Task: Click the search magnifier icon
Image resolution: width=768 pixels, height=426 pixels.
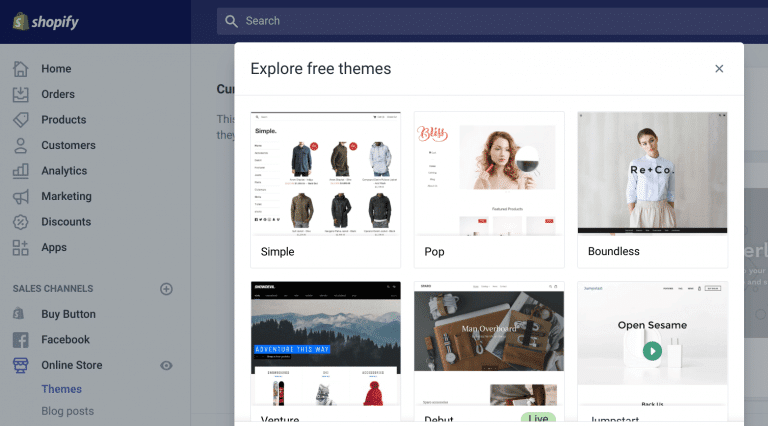Action: click(231, 21)
